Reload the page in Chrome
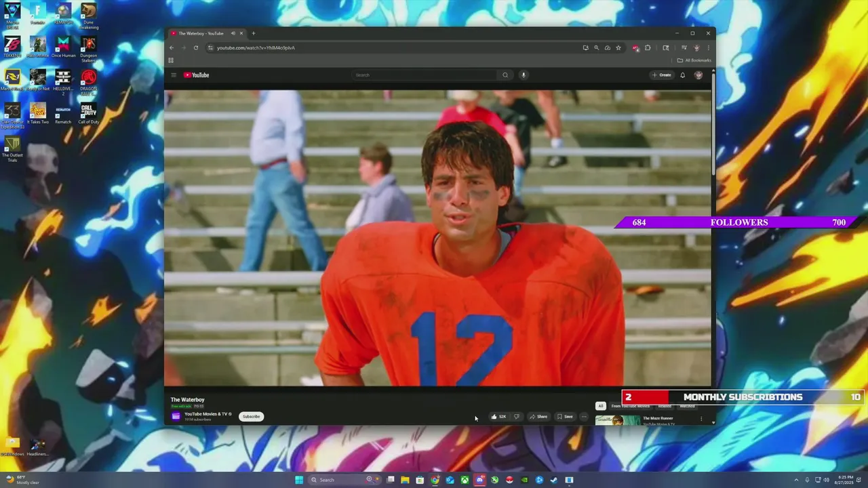Viewport: 868px width, 488px height. pyautogui.click(x=196, y=47)
